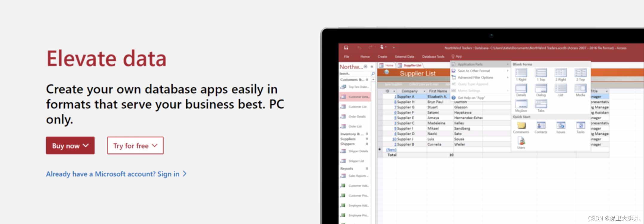The width and height of the screenshot is (644, 224).
Task: Click the magnifier icon beside navigation Search
Action: click(x=373, y=73)
